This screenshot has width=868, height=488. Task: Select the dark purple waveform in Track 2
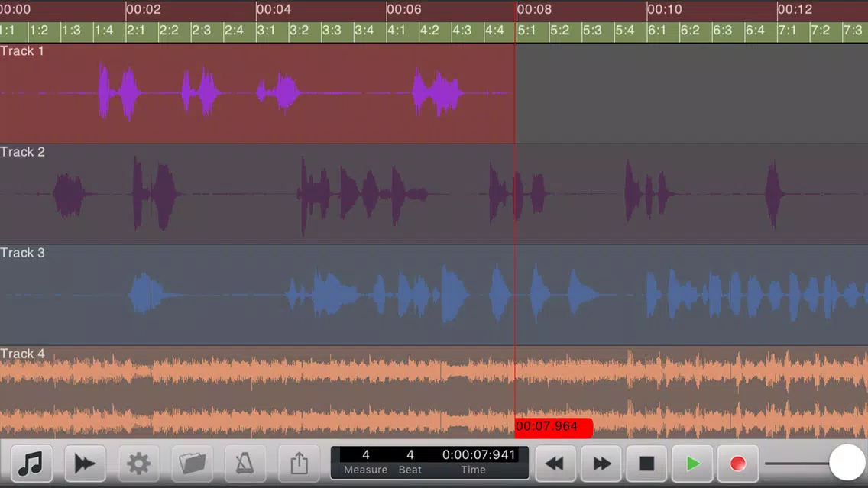(x=434, y=194)
